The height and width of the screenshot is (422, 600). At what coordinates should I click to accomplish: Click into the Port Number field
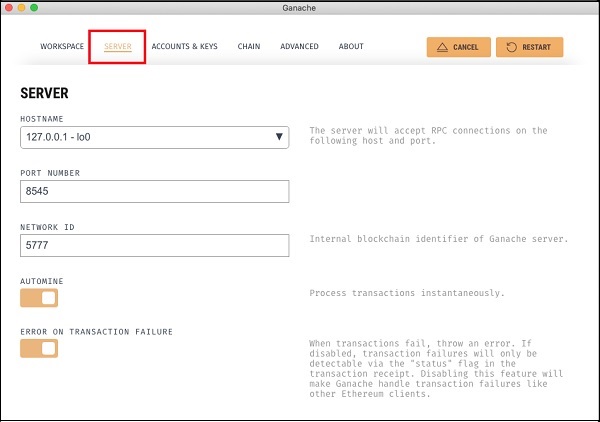point(155,191)
